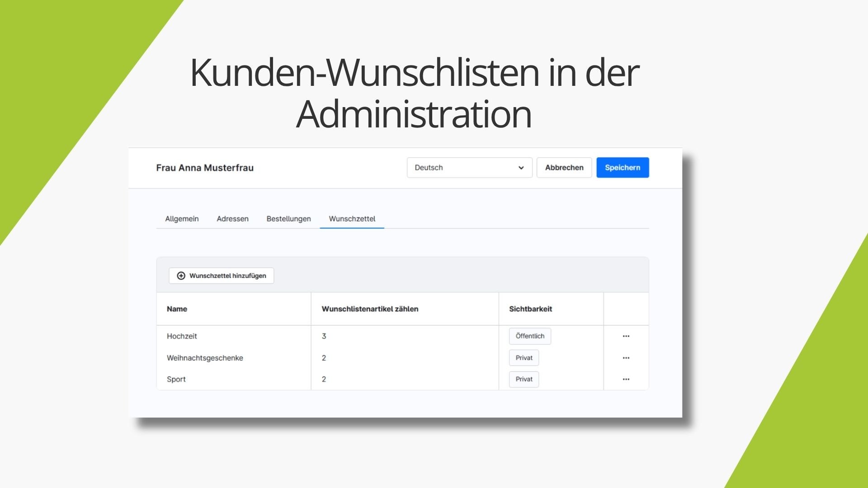Click the chevron arrow in language selector
The image size is (868, 488).
point(521,168)
